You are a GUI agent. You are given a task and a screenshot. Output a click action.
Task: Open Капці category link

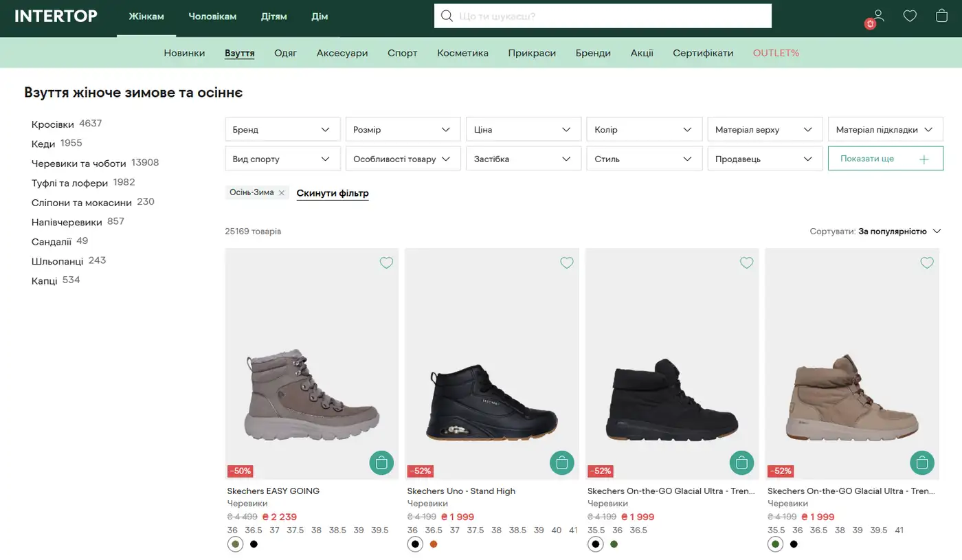tap(44, 281)
